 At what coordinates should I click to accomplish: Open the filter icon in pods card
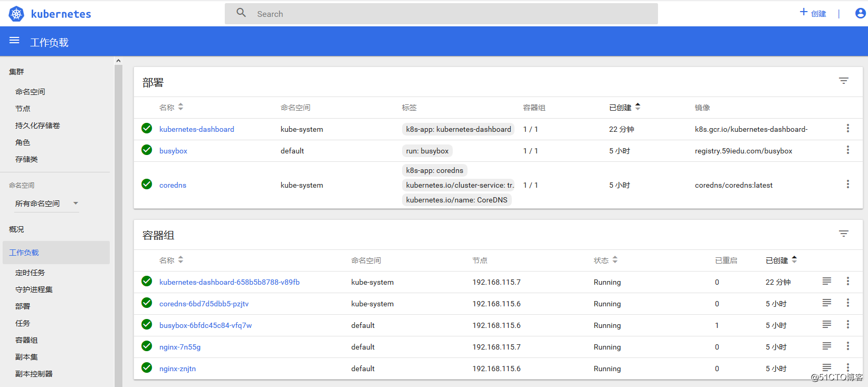844,234
